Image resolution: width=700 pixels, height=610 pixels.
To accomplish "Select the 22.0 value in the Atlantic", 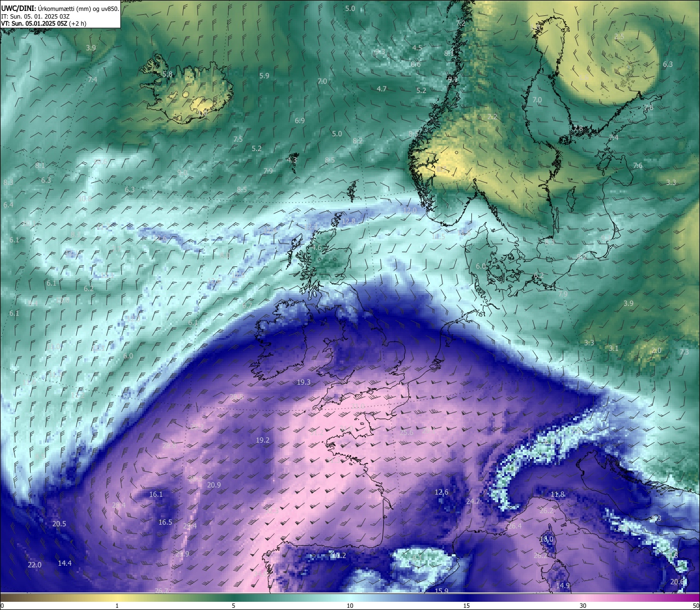I will point(34,565).
